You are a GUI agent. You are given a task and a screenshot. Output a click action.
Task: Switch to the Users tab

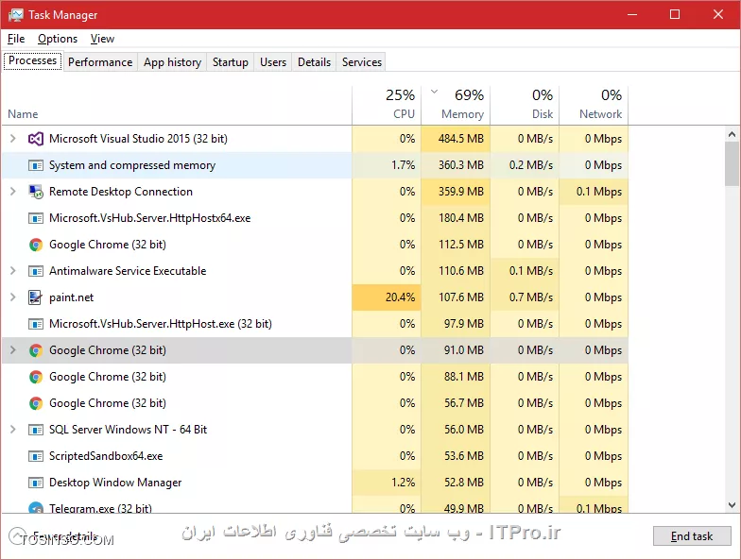[x=273, y=62]
